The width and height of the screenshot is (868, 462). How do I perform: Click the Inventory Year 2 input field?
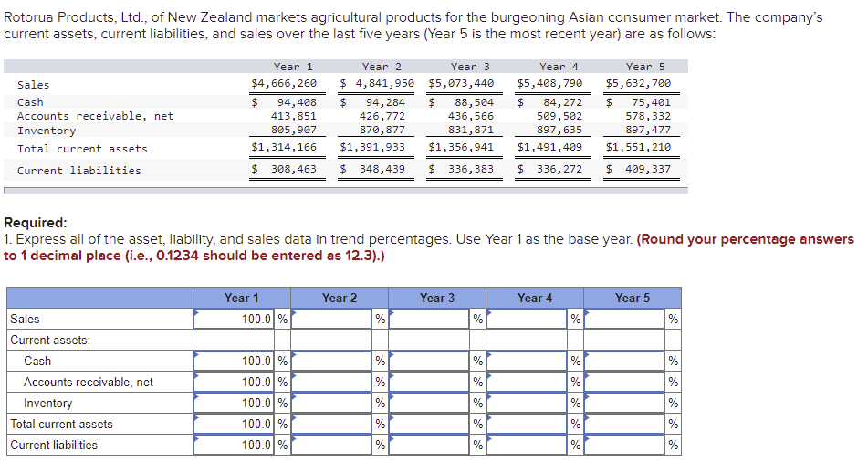[332, 403]
